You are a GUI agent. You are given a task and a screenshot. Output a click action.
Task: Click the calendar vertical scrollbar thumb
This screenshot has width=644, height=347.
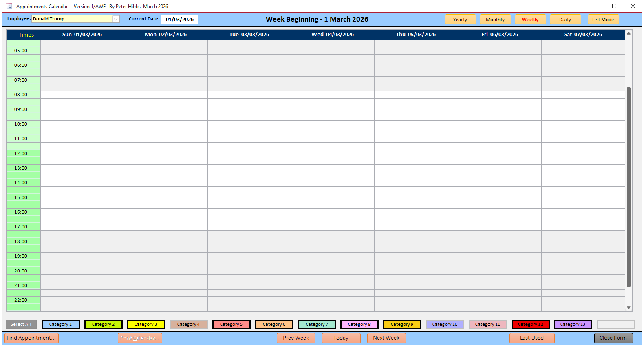click(x=629, y=187)
